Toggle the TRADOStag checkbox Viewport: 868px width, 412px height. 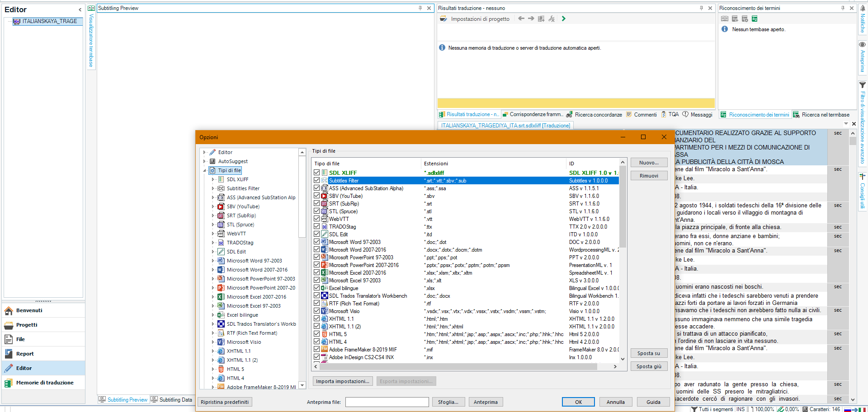(317, 226)
